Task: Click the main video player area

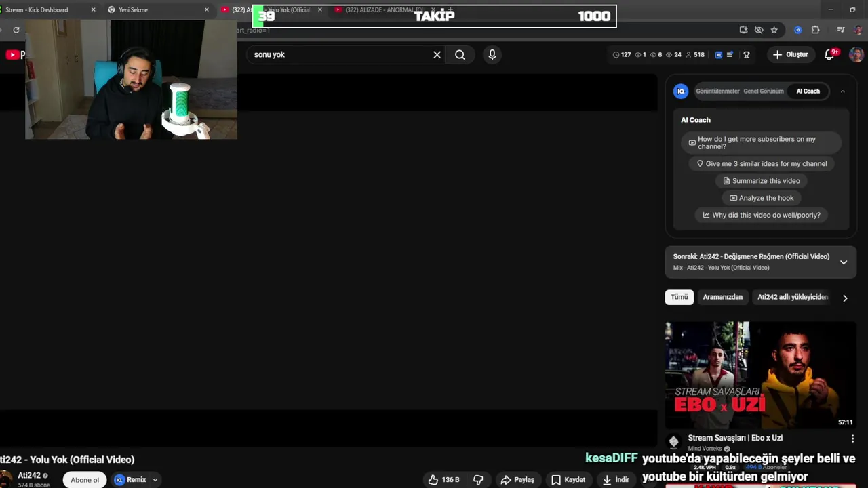Action: [x=328, y=260]
